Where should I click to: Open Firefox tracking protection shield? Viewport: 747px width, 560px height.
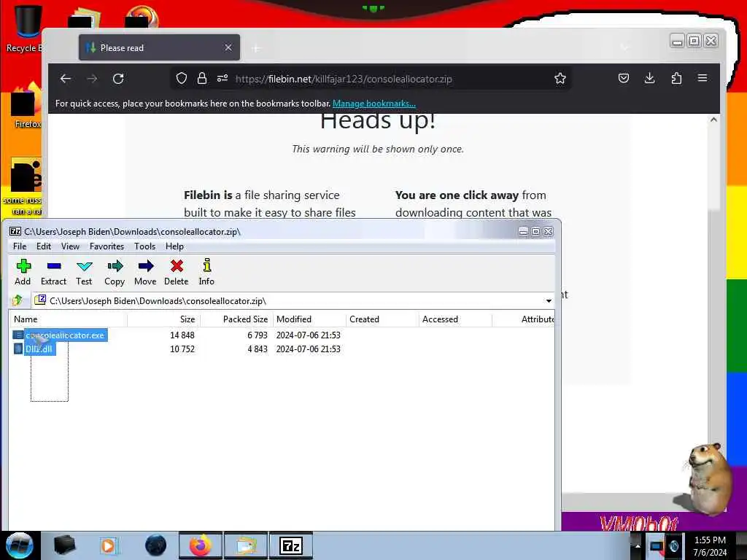click(182, 79)
